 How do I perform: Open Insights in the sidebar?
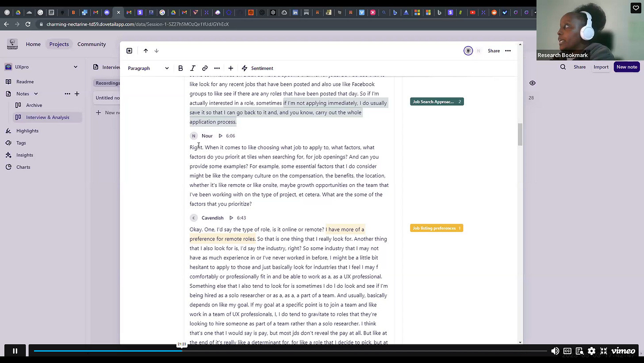(x=25, y=155)
